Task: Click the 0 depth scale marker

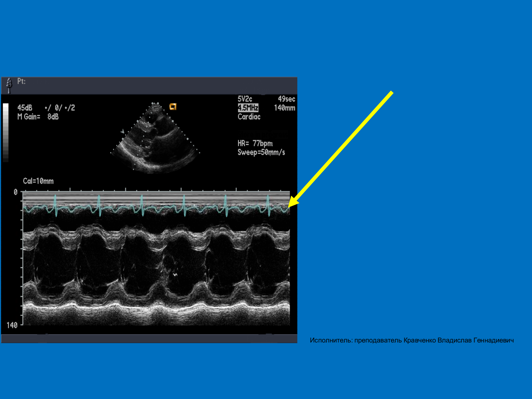Action: pos(16,192)
